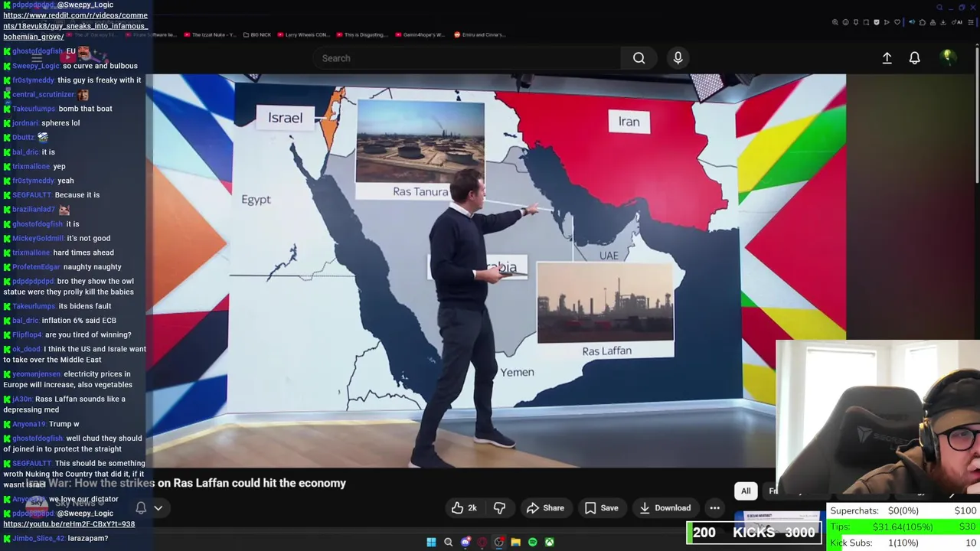This screenshot has width=980, height=551.
Task: Click chat username Dbuttz
Action: coord(23,138)
